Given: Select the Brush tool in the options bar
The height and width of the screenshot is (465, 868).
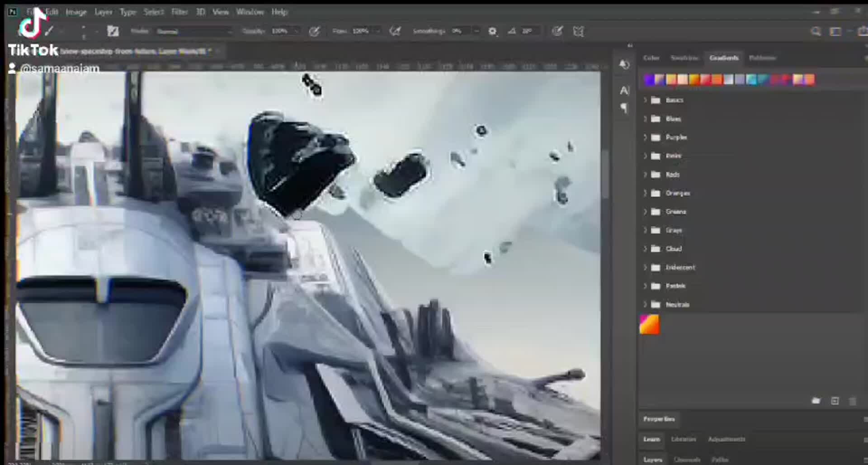Looking at the screenshot, I should [50, 31].
